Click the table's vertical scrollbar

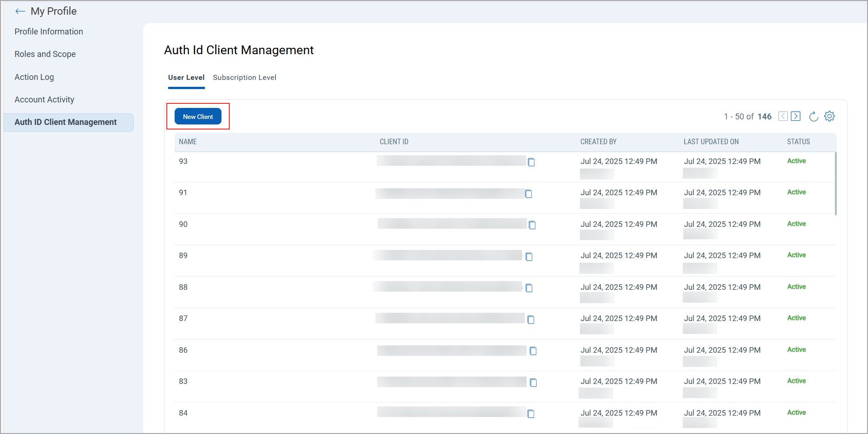click(835, 184)
